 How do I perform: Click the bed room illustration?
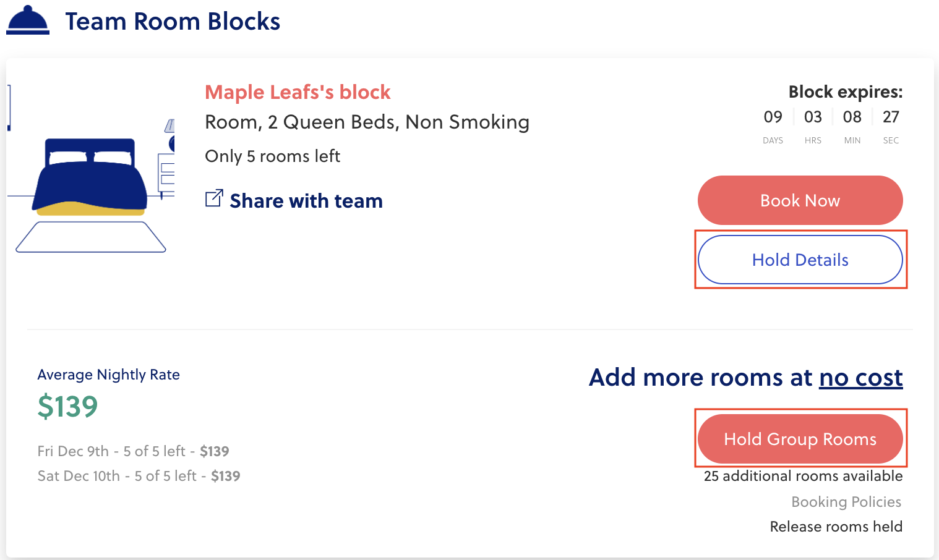[91, 179]
